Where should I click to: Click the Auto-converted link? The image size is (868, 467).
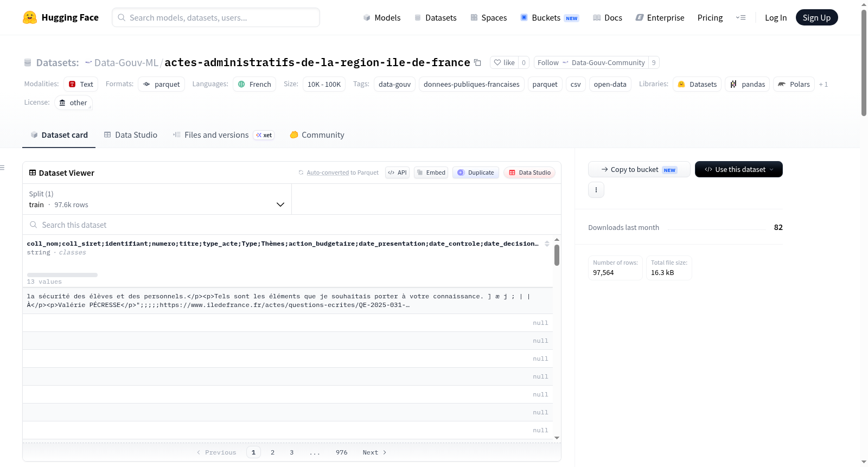[x=328, y=172]
